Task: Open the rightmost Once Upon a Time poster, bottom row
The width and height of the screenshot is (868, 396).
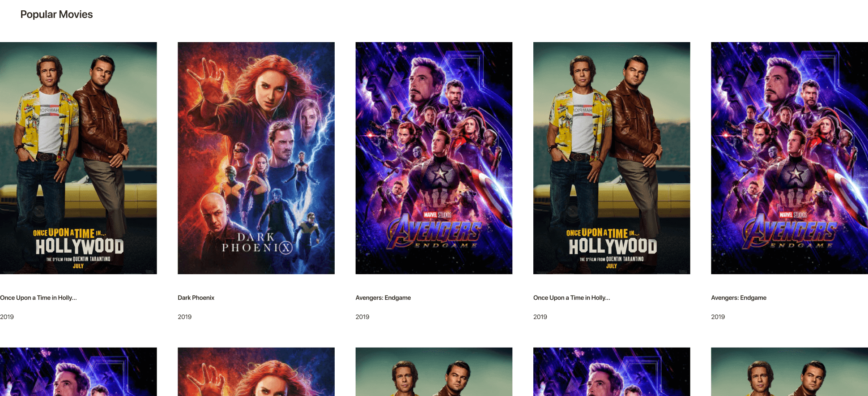Action: coord(789,372)
